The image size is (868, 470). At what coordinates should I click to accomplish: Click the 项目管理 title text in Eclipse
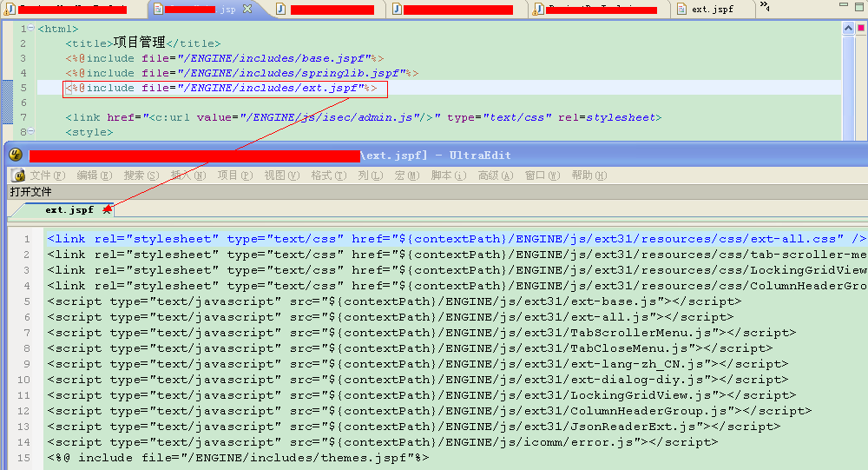click(140, 43)
